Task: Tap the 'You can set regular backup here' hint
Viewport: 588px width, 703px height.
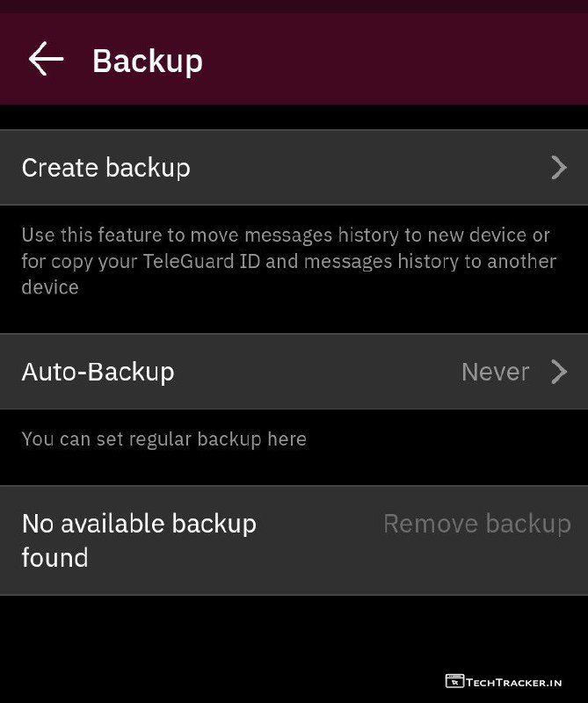Action: pos(163,438)
